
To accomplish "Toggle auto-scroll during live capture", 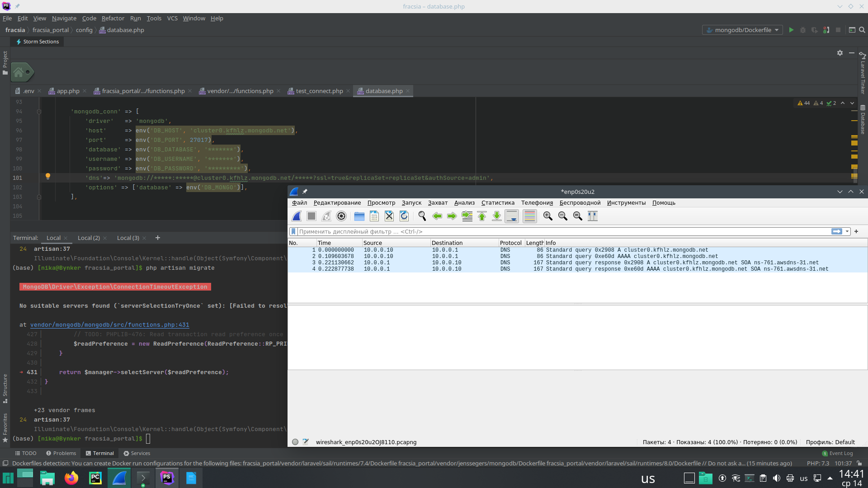I will coord(512,216).
